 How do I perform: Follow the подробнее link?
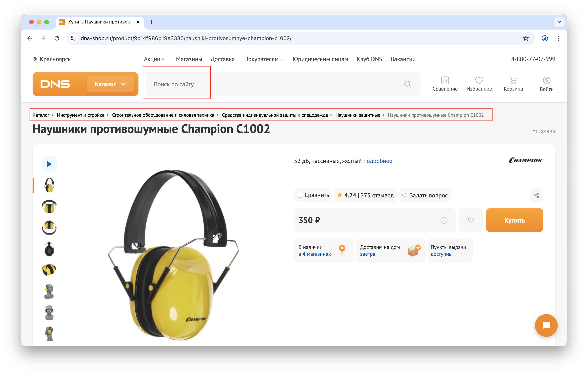click(x=378, y=161)
